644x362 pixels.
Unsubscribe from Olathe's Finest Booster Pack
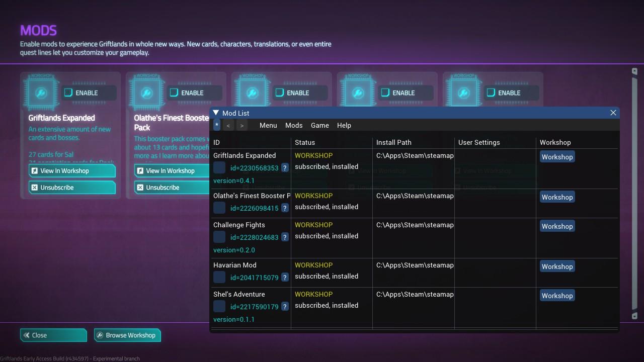pyautogui.click(x=172, y=188)
